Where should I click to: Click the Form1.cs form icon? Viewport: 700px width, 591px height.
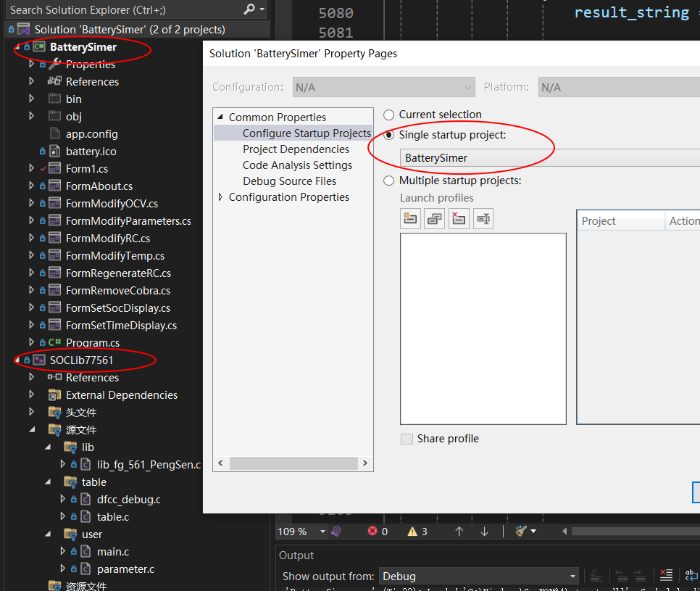tap(54, 168)
